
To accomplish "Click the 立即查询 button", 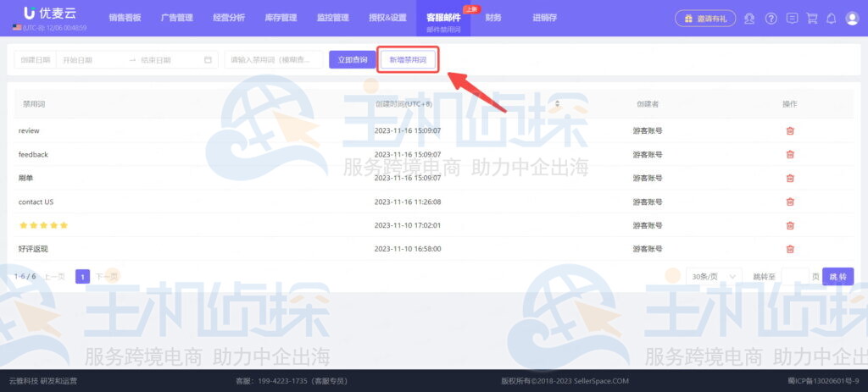I will pyautogui.click(x=353, y=60).
